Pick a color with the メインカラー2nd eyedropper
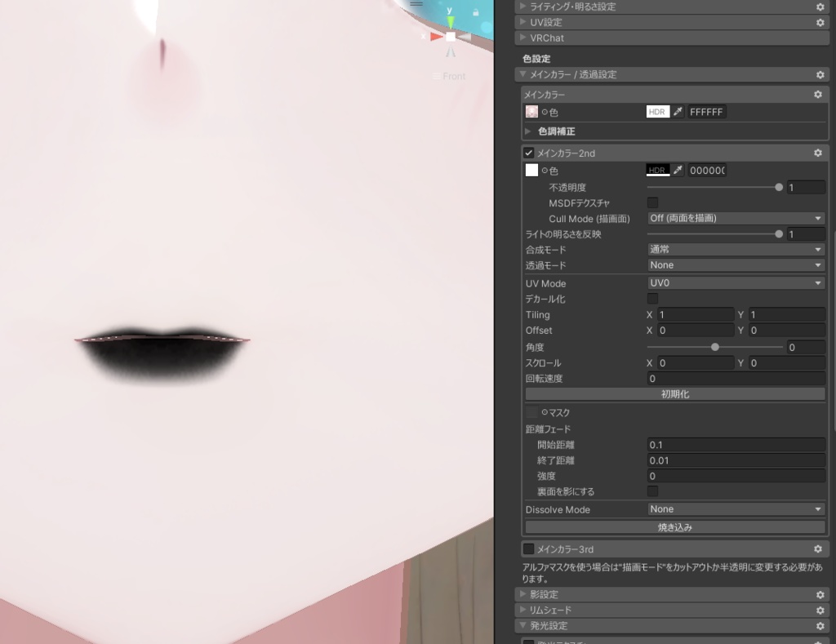 coord(678,169)
